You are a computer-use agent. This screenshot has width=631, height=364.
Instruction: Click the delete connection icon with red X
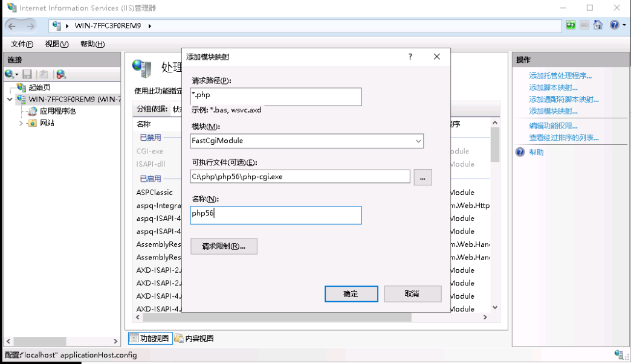(60, 74)
